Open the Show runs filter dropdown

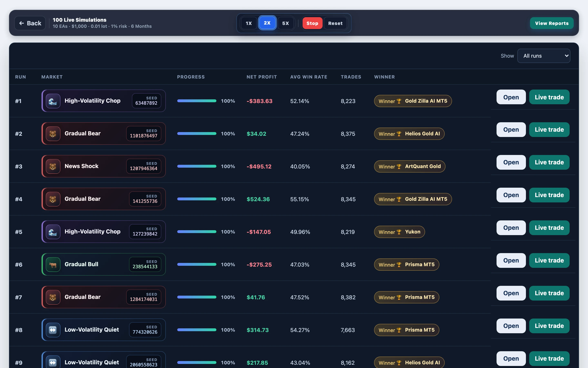click(544, 56)
